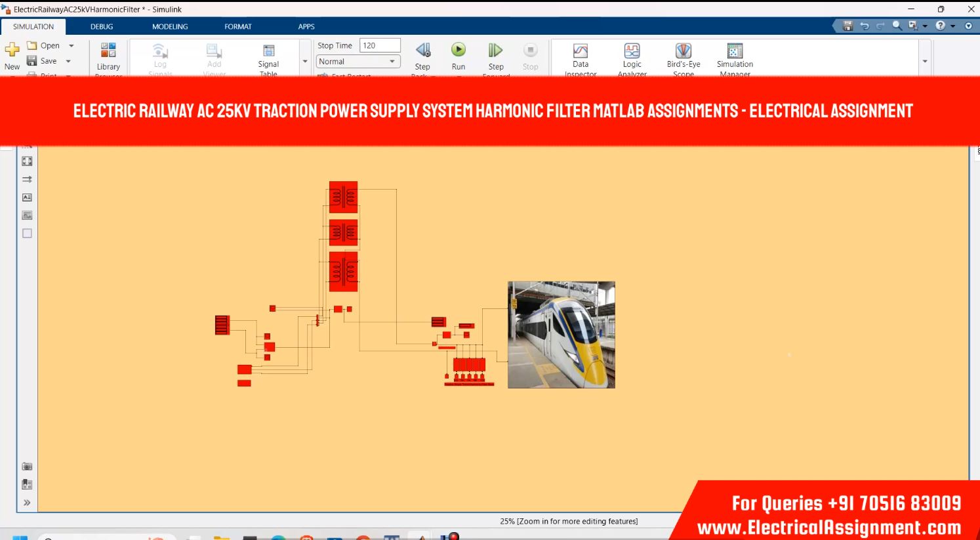Switch to the DEBUG tab
The image size is (980, 540).
[x=102, y=27]
